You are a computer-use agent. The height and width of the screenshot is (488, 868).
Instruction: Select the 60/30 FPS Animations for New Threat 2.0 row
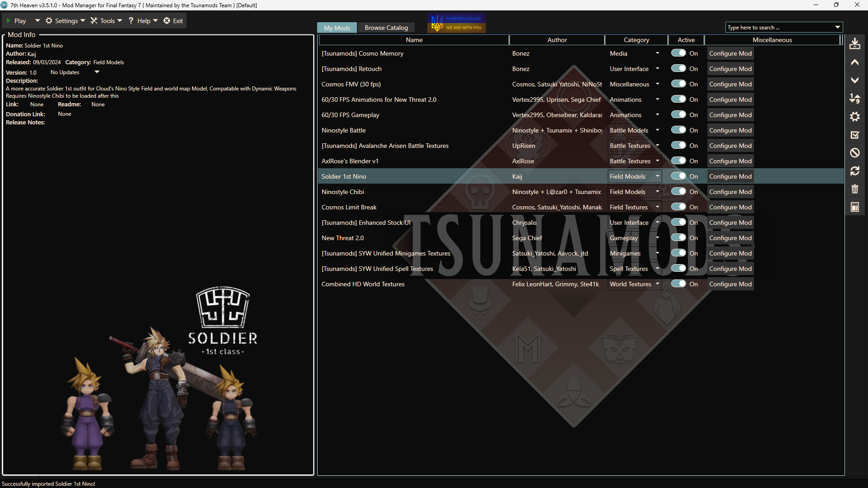click(581, 99)
